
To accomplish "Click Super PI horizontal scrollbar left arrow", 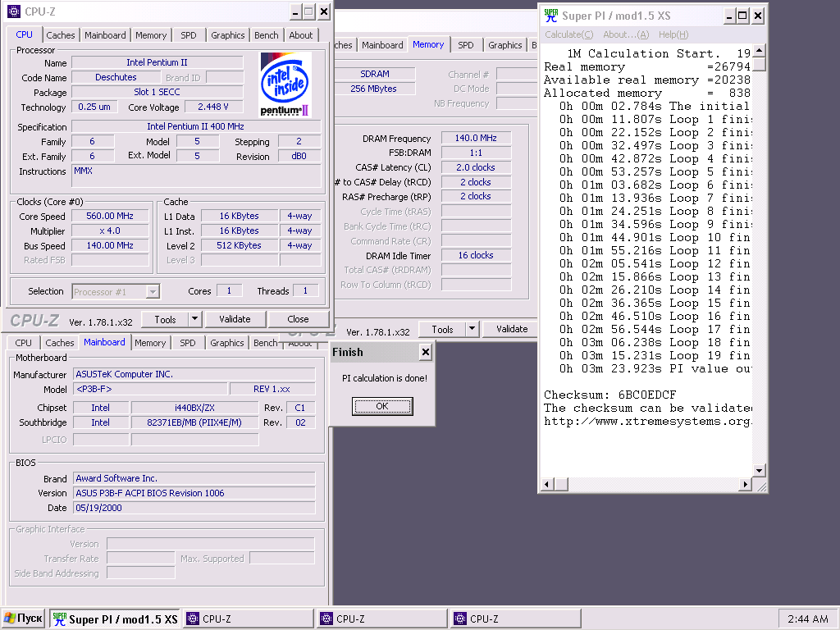I will (546, 484).
